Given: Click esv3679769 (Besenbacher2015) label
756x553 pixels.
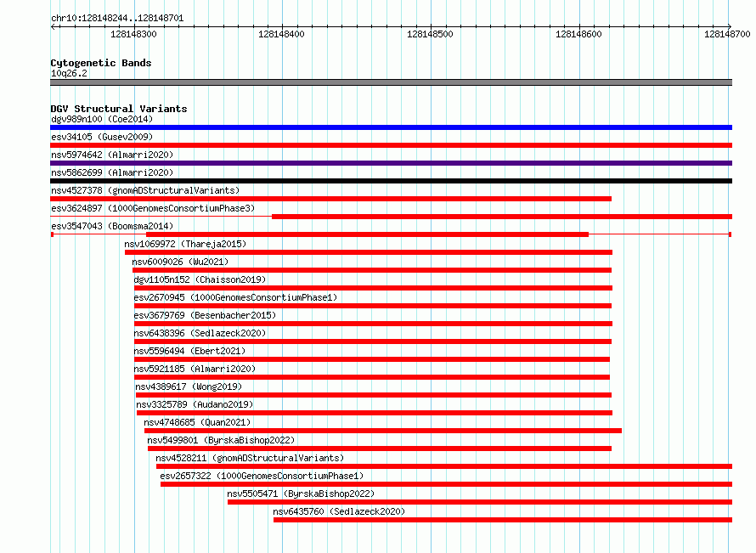Looking at the screenshot, I should point(205,315).
